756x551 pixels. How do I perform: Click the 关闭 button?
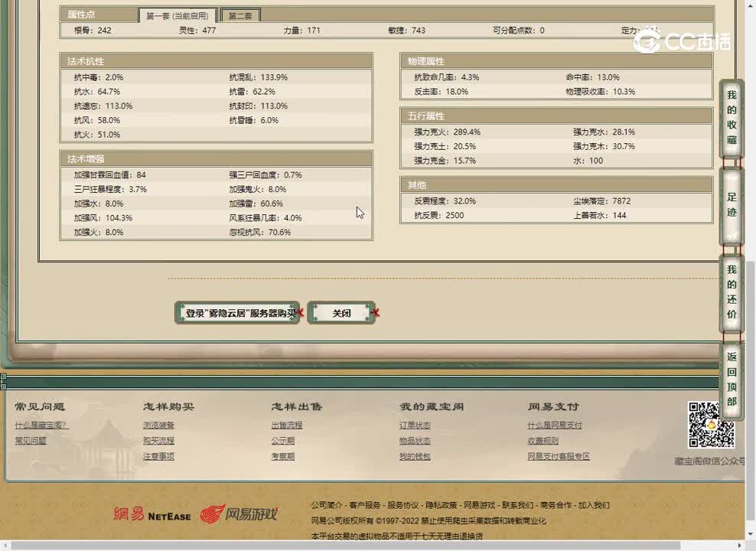point(341,312)
